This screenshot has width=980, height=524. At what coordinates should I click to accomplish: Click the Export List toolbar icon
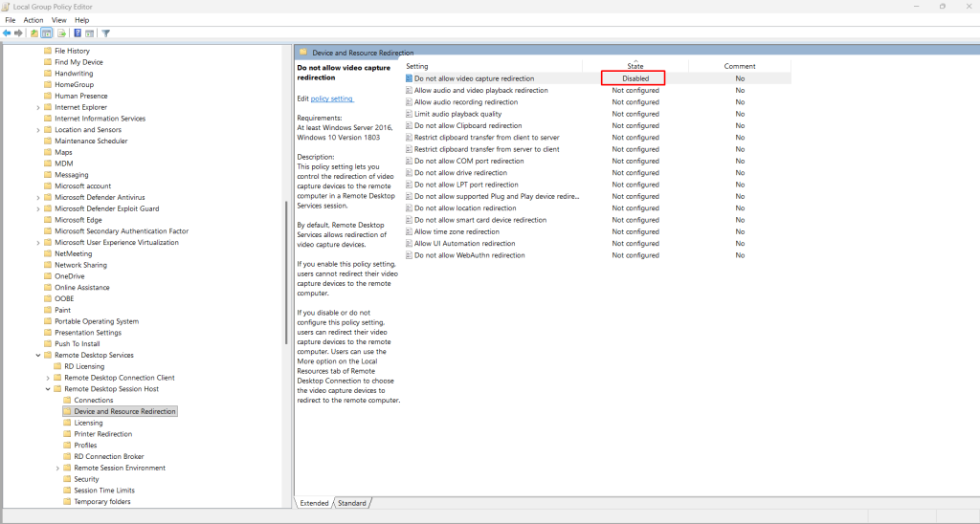pyautogui.click(x=61, y=33)
